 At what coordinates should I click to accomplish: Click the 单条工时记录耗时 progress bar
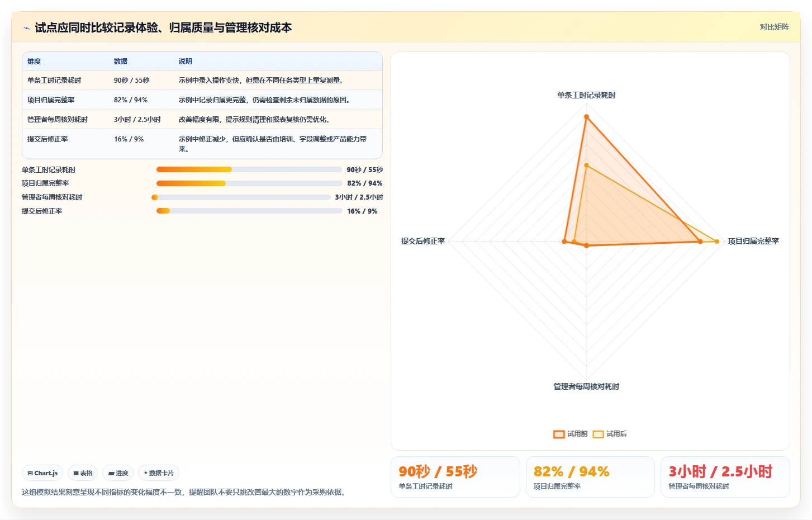pyautogui.click(x=249, y=169)
